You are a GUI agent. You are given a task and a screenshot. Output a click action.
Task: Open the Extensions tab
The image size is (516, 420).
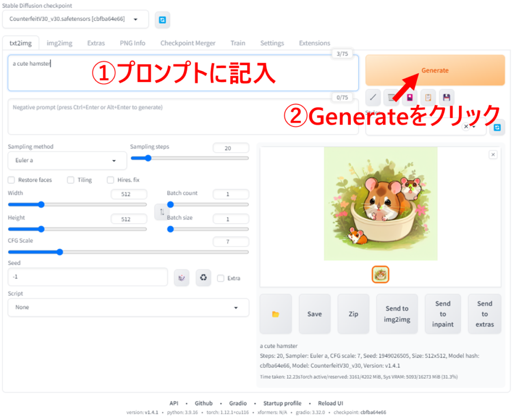point(314,43)
